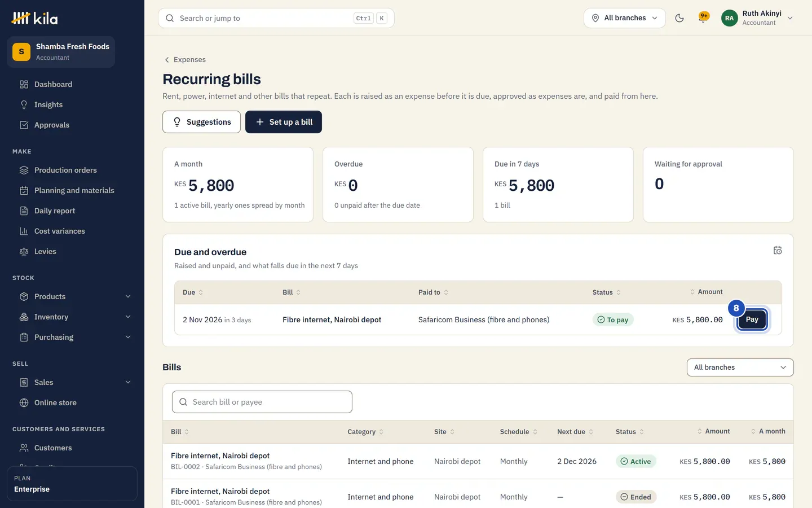Click the Search bill or payee field
Image resolution: width=812 pixels, height=508 pixels.
[262, 402]
